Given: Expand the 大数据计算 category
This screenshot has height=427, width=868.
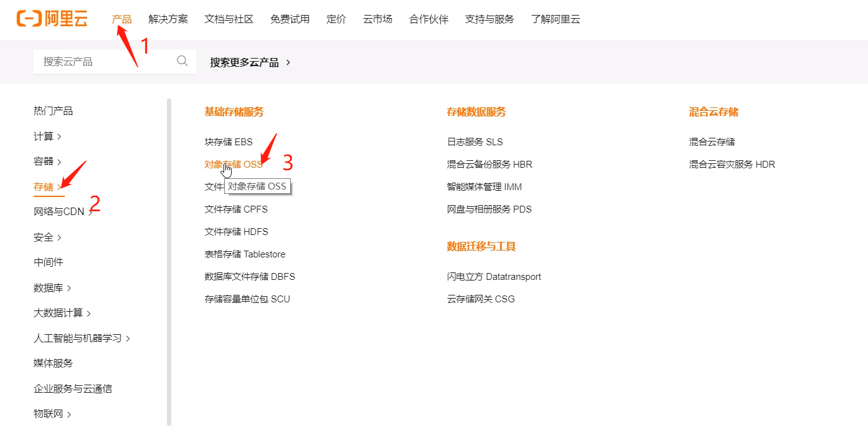Looking at the screenshot, I should coord(62,313).
